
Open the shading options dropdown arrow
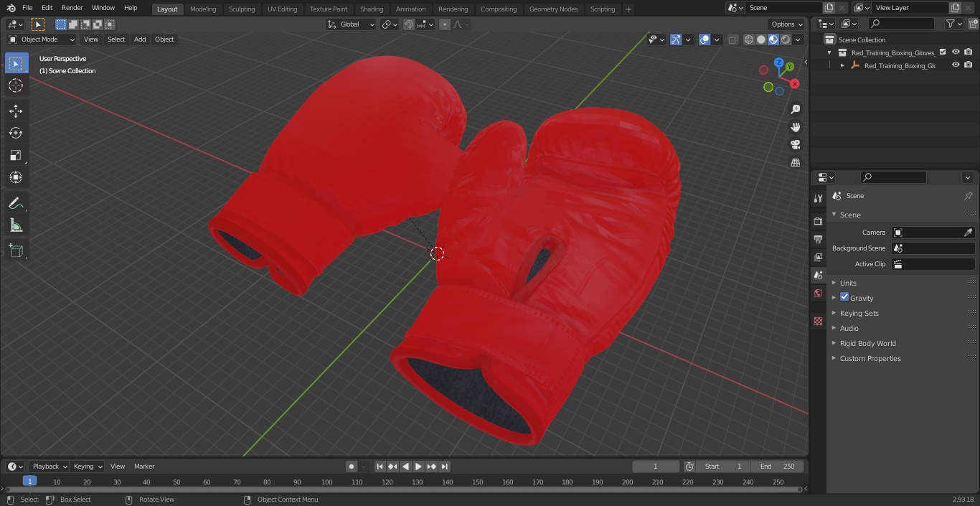click(799, 39)
